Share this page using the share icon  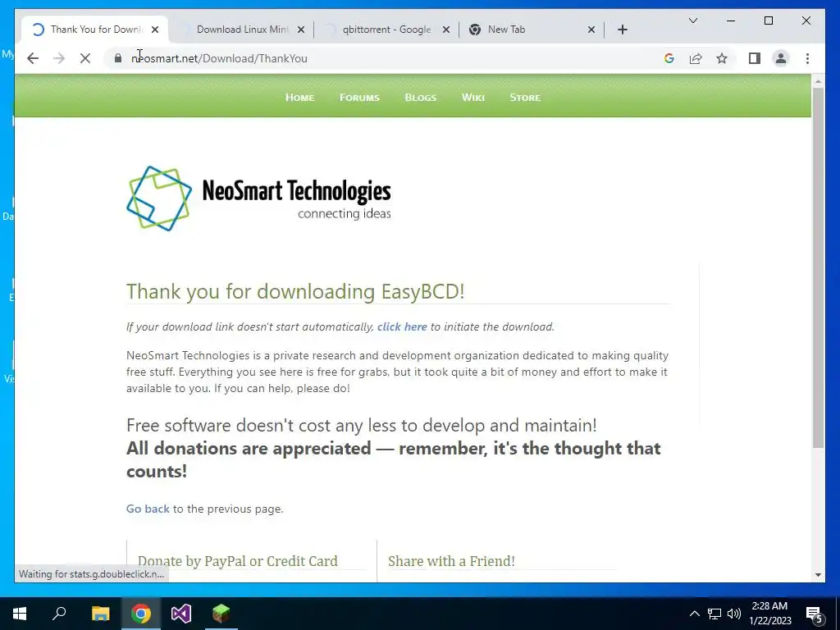[x=696, y=58]
